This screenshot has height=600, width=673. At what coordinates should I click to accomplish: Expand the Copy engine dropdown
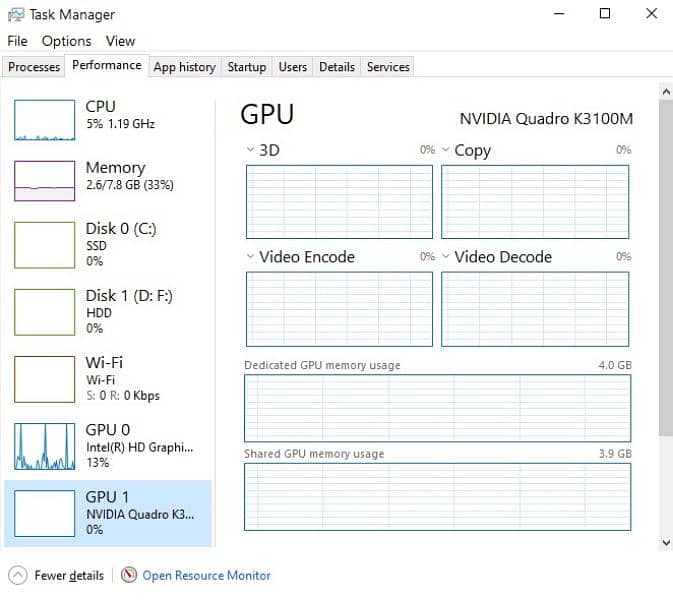click(x=446, y=150)
